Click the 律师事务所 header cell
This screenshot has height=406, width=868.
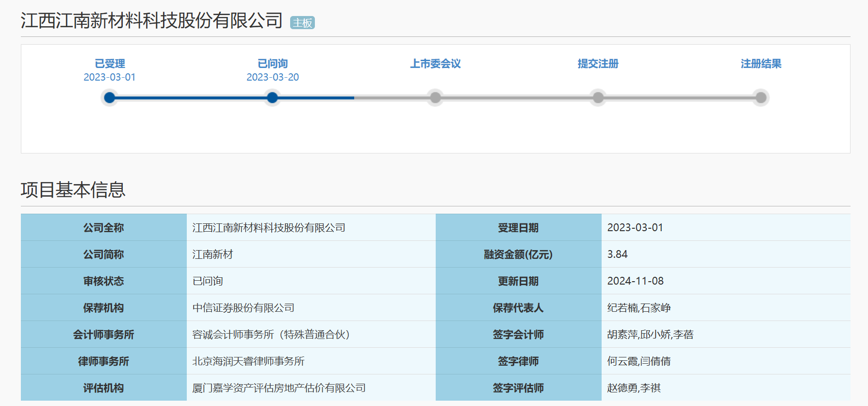pyautogui.click(x=103, y=361)
